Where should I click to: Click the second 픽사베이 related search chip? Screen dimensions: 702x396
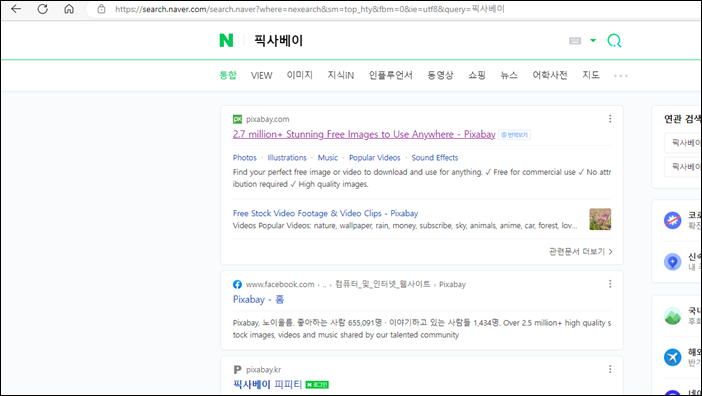[683, 167]
